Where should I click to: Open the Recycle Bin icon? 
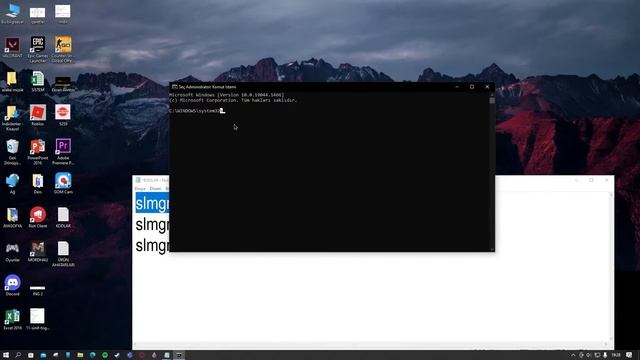click(12, 152)
